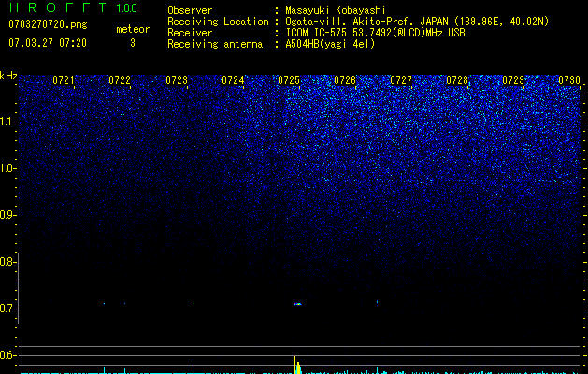The width and height of the screenshot is (588, 374).
Task: Click the Receiving Location label
Action: click(x=218, y=22)
